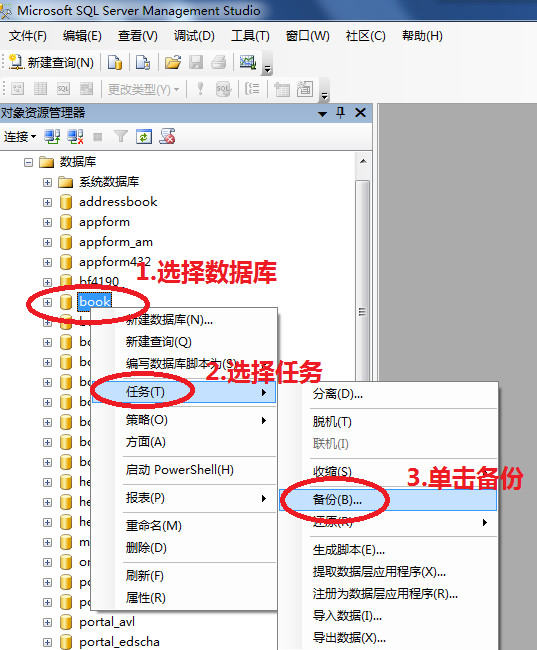Screen dimensions: 537x650
Task: Choose 报表(P) in the context menu
Action: [x=184, y=497]
